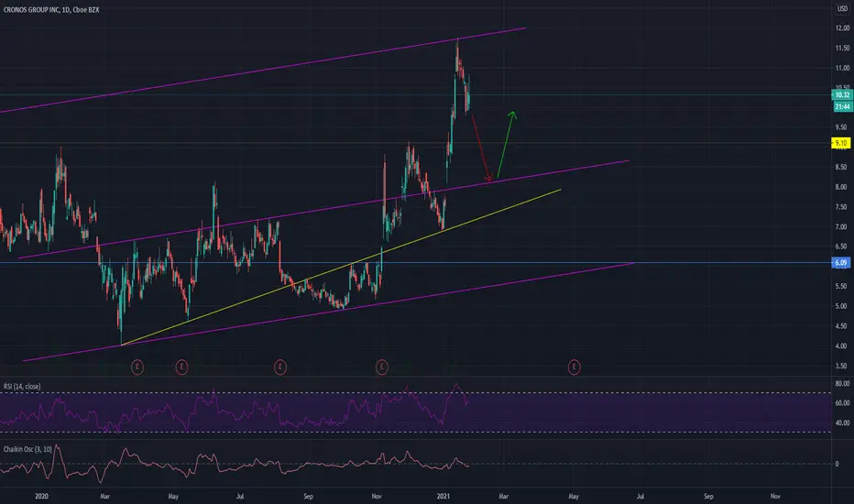854x504 pixels.
Task: Click the 11.00 price axis label
Action: [842, 68]
